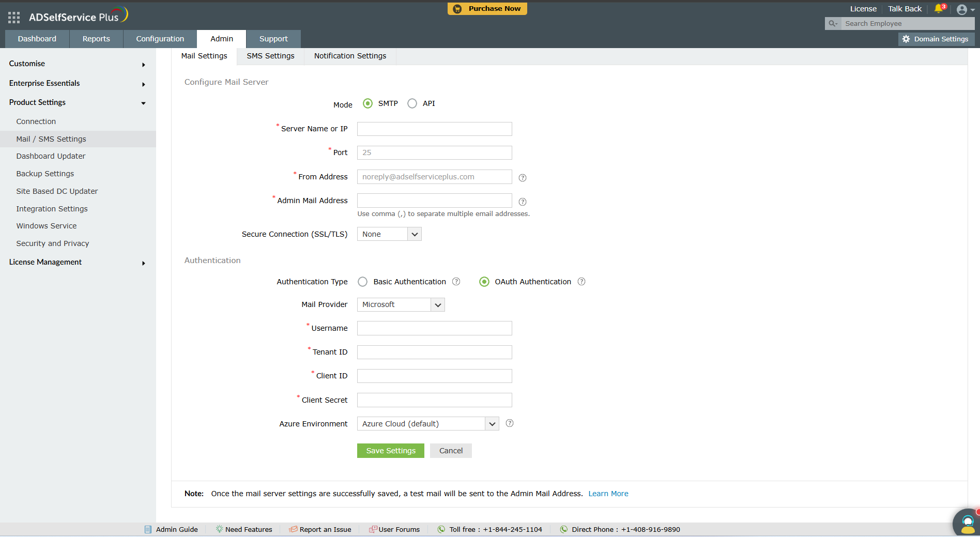The height and width of the screenshot is (537, 980).
Task: Collapse the Product Settings section
Action: tap(143, 103)
